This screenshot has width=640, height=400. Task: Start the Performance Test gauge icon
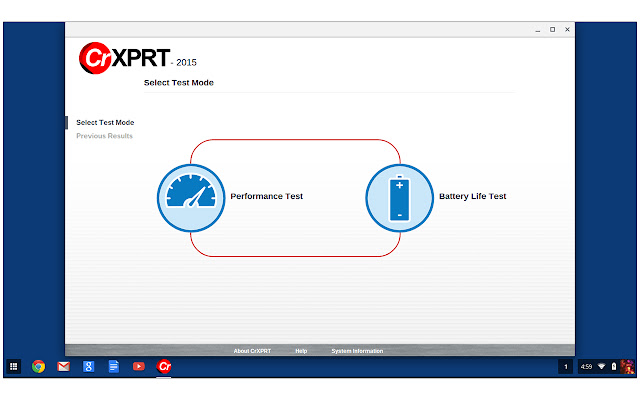191,198
